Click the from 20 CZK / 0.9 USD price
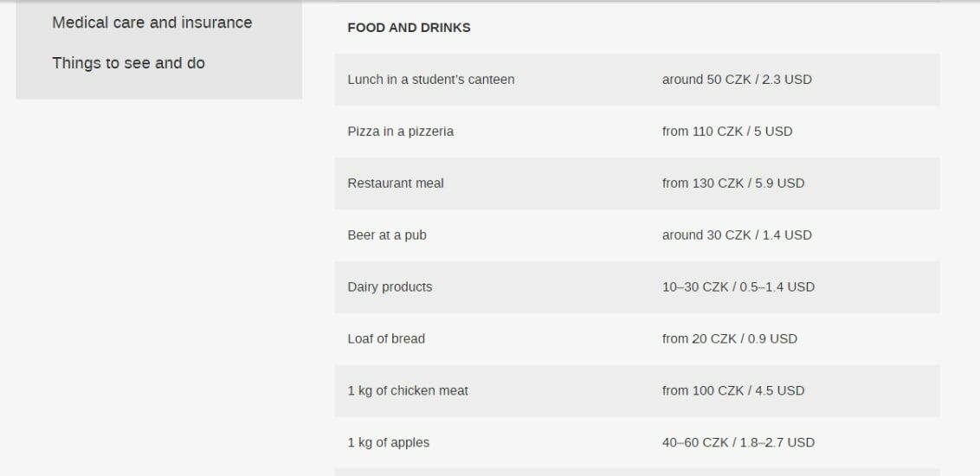This screenshot has width=980, height=476. 730,338
